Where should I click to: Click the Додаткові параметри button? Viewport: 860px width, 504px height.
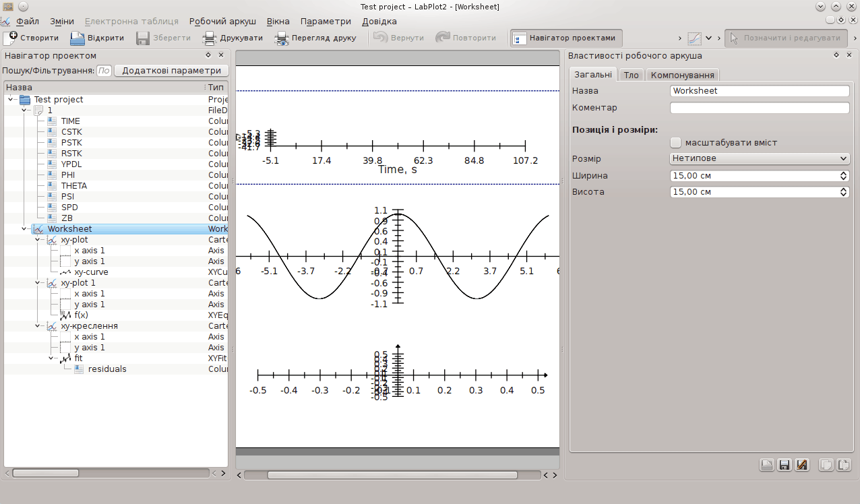tap(171, 70)
